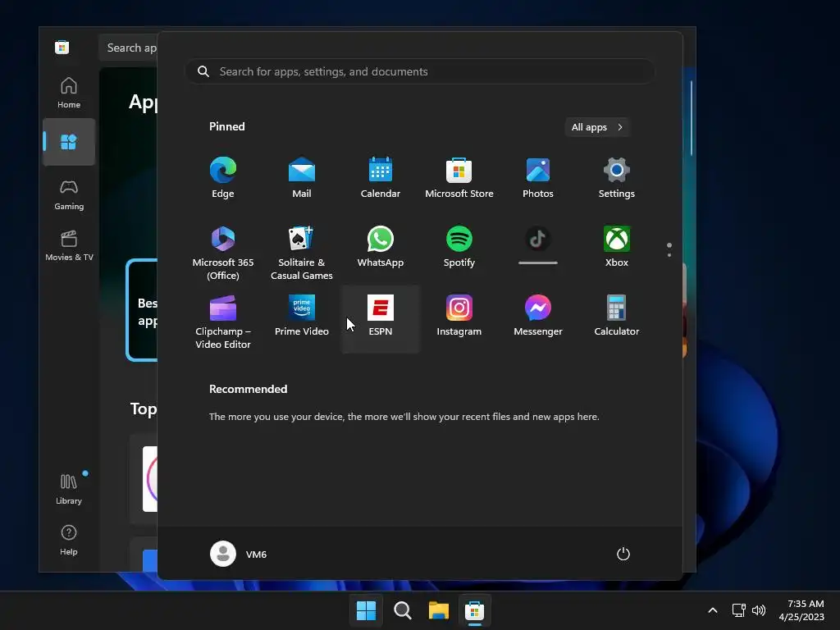Click Microsoft Store taskbar icon
The width and height of the screenshot is (840, 630).
[x=475, y=610]
